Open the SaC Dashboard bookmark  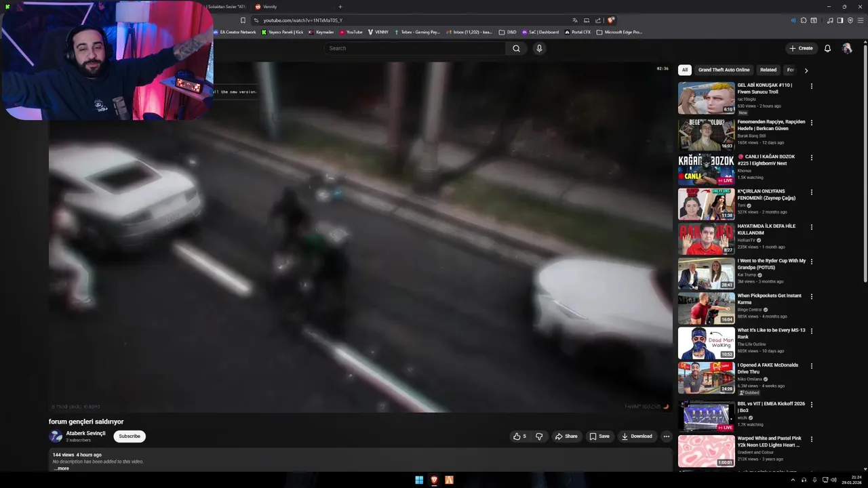[540, 32]
